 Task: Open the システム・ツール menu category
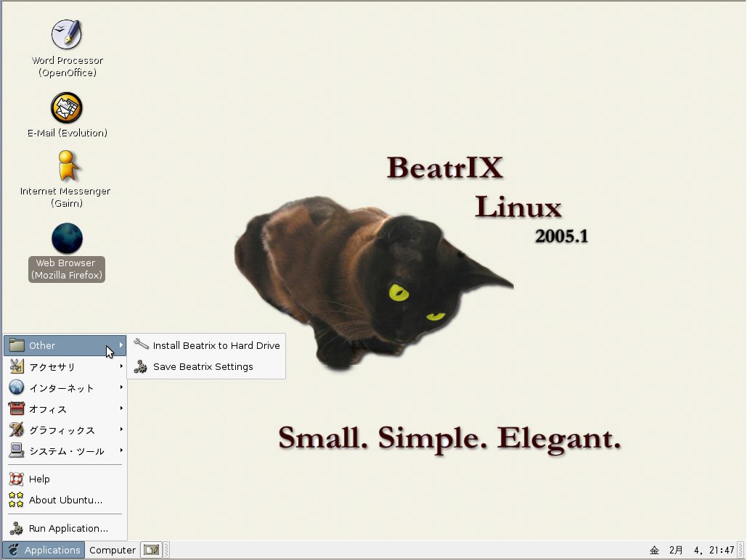click(x=65, y=450)
